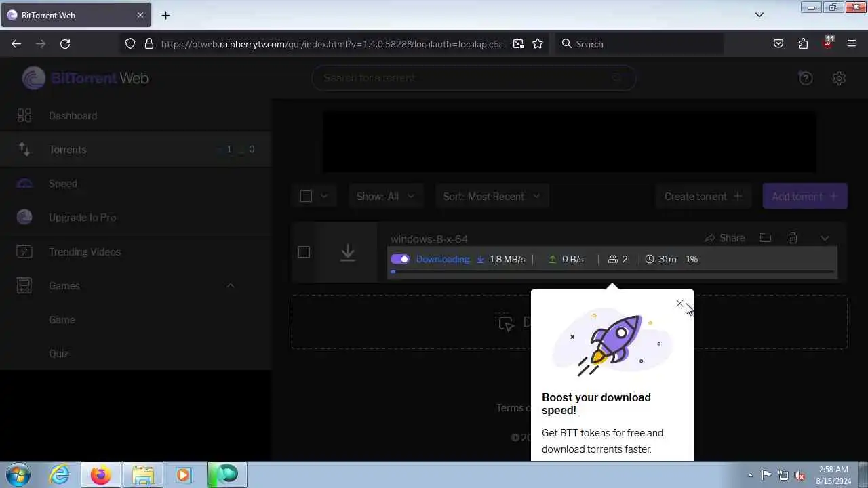This screenshot has height=488, width=868.
Task: Click the download arrow icon of windows-8-x-64
Action: [x=348, y=252]
